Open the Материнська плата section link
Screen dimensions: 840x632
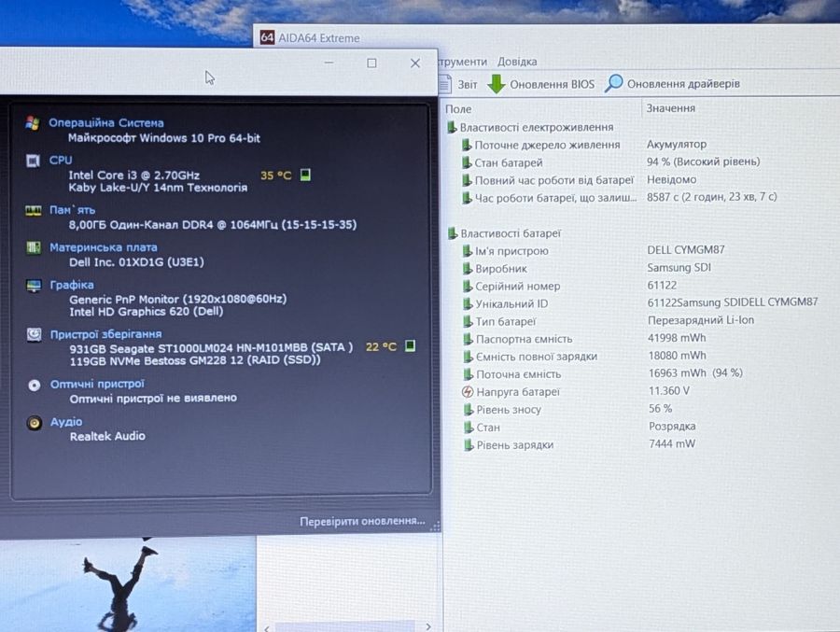[x=104, y=247]
